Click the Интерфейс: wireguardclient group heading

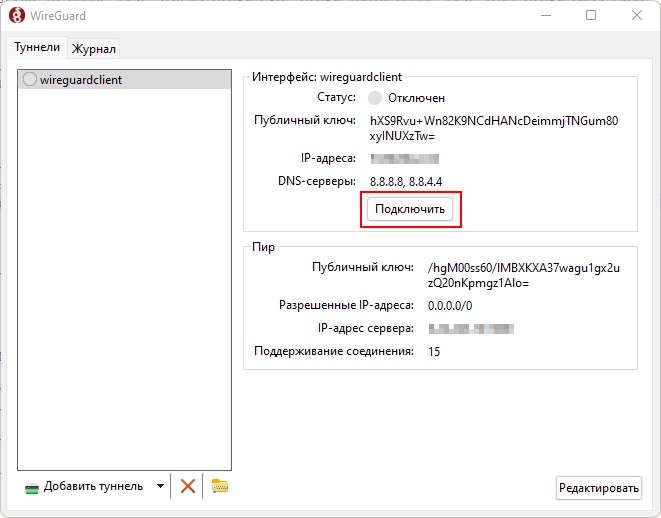327,77
